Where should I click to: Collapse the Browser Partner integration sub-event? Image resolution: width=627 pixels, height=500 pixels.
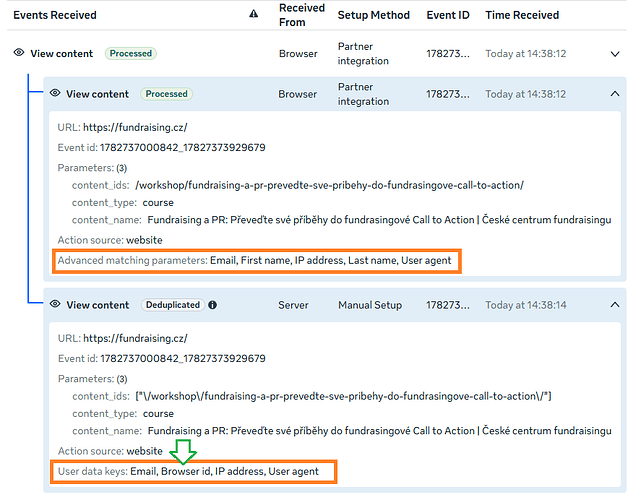[x=615, y=94]
